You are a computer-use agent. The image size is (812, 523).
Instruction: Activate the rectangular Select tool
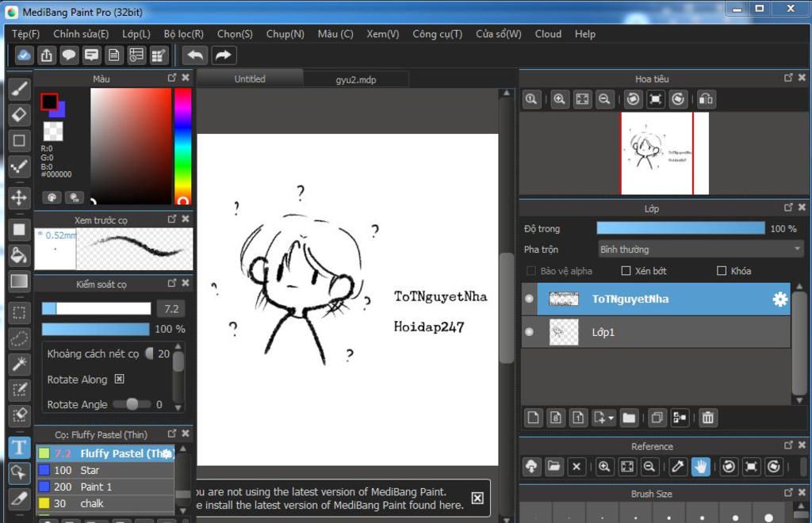point(19,312)
